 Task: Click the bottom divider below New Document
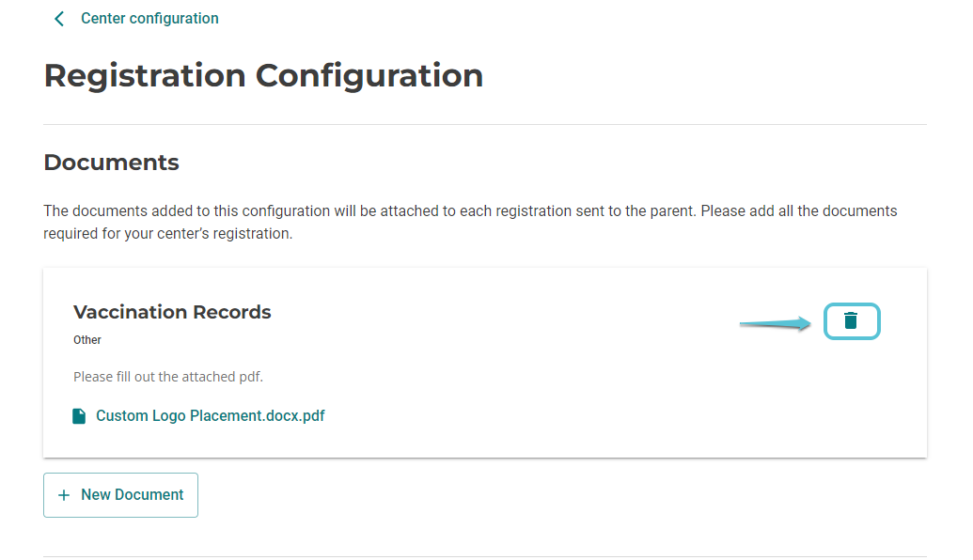click(485, 556)
